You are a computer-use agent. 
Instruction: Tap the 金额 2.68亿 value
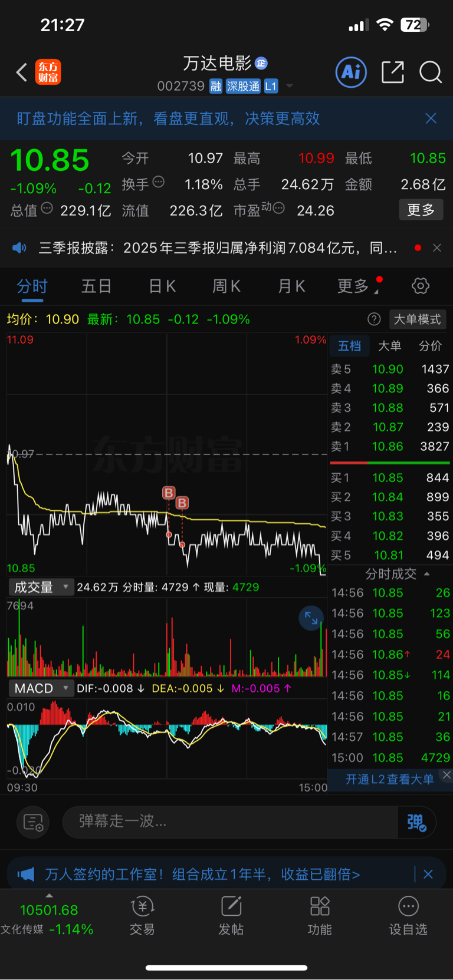click(423, 184)
